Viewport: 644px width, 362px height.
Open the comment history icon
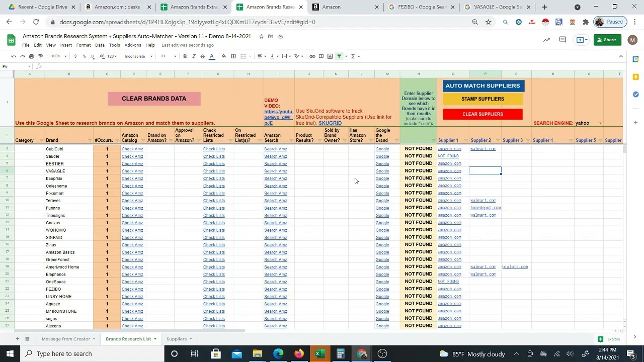(562, 40)
